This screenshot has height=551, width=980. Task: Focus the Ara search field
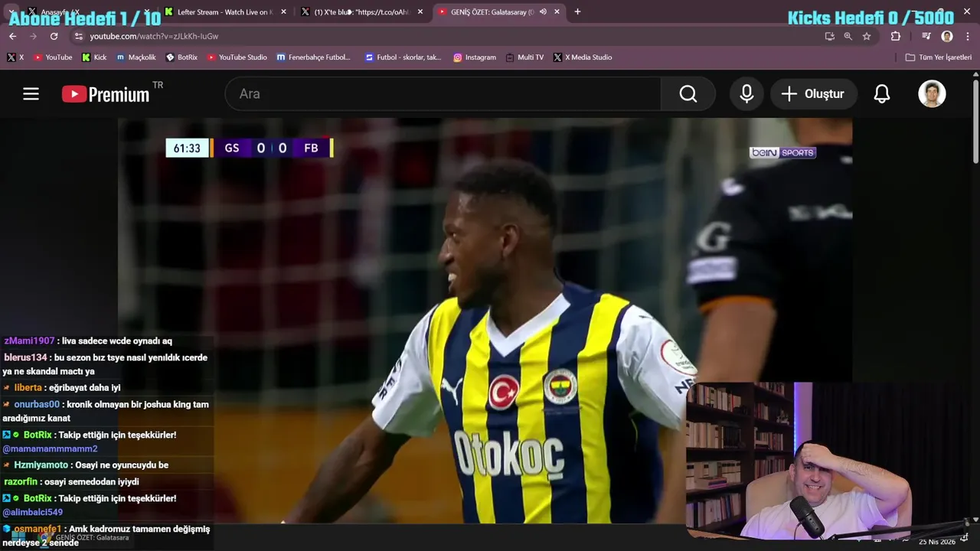coord(443,93)
